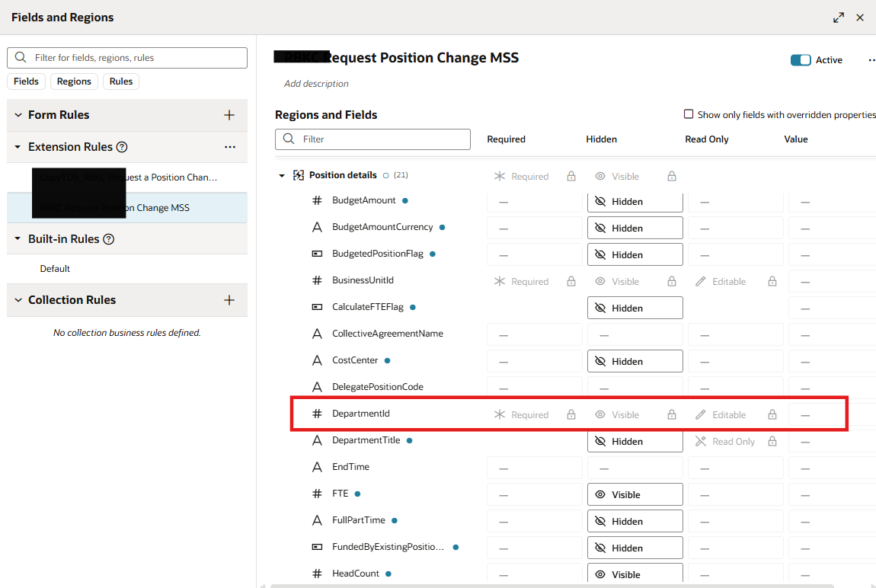Image resolution: width=876 pixels, height=588 pixels.
Task: Open the rule options ellipsis beside Active
Action: [x=871, y=59]
